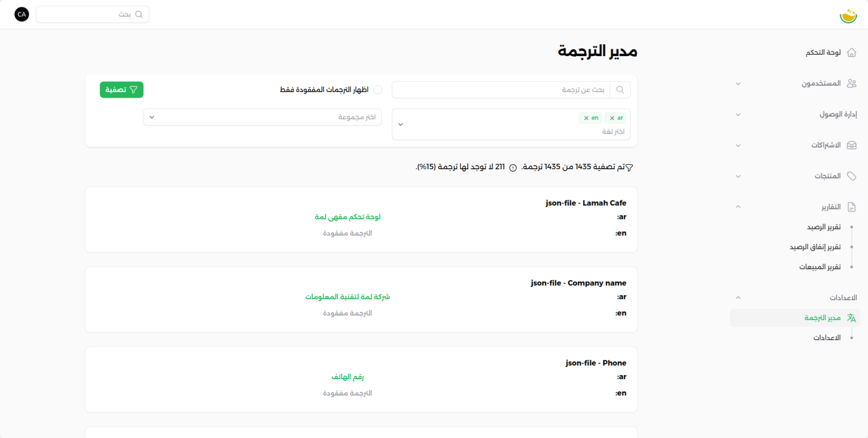Click the green تصفية filter button
Screen dimensions: 868x438
(x=122, y=90)
